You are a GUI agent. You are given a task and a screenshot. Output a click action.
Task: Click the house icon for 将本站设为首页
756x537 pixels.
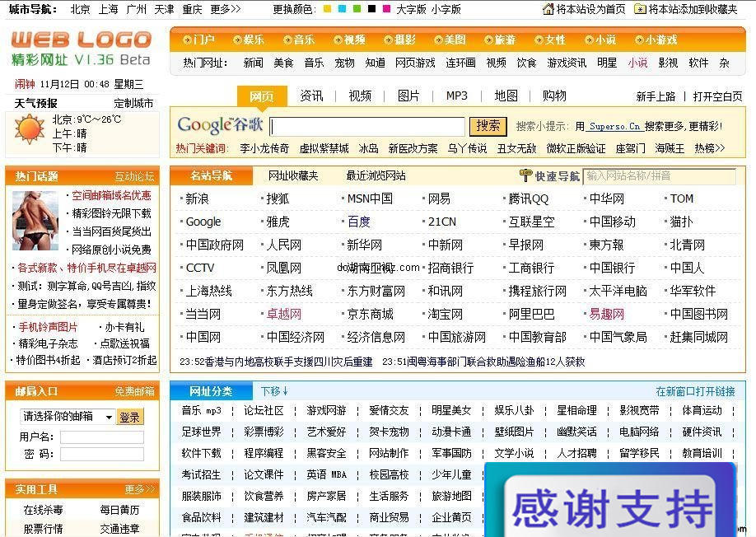pos(548,9)
